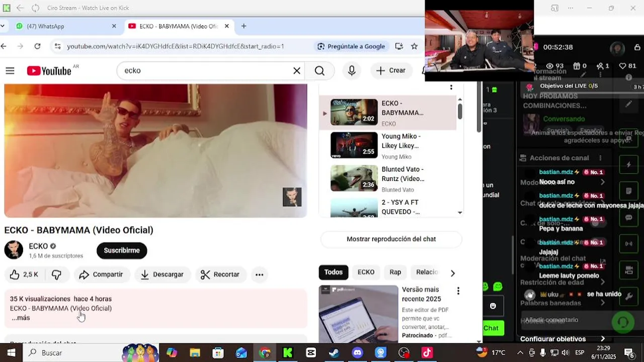Open the emoji picker in the Kick chat
Screen dimensions: 644x362
pyautogui.click(x=493, y=306)
